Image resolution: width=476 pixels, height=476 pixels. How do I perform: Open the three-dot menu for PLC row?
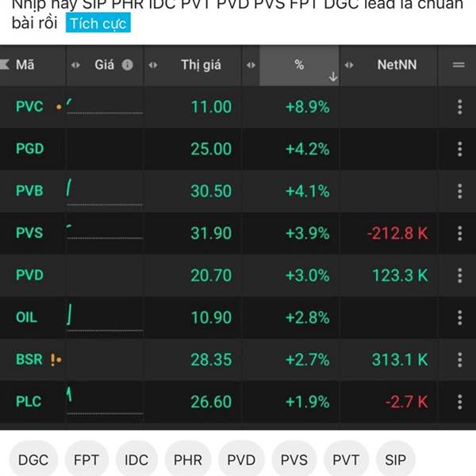pos(459,401)
